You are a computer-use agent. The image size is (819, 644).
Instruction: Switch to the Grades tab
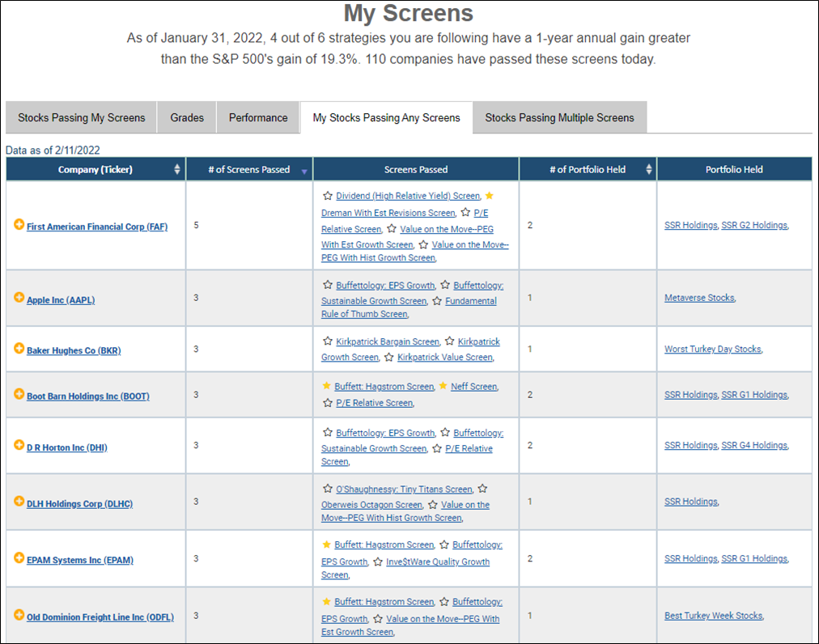pos(187,117)
